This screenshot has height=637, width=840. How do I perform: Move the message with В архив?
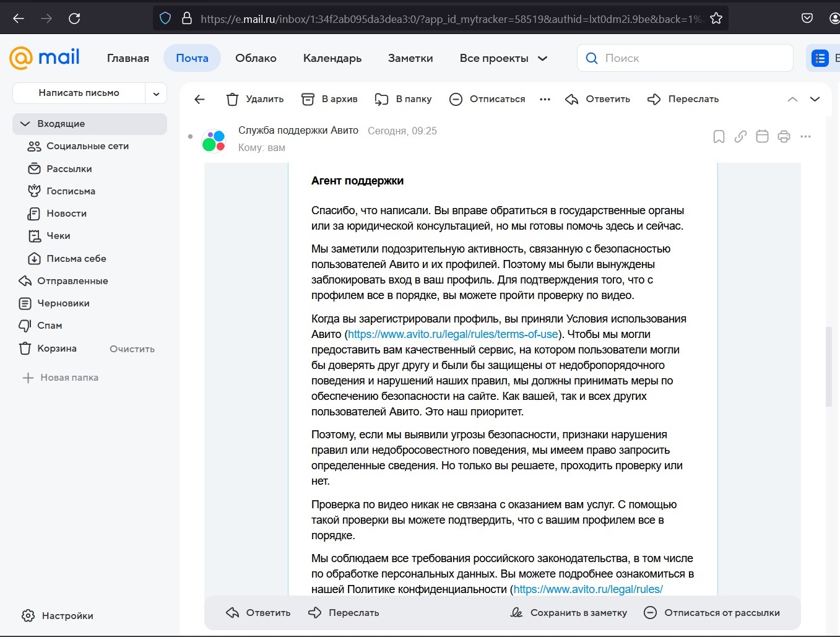coord(329,99)
